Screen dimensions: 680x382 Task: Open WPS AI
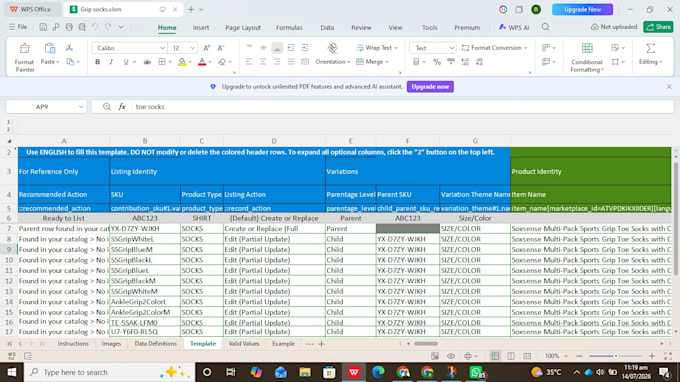coord(514,27)
